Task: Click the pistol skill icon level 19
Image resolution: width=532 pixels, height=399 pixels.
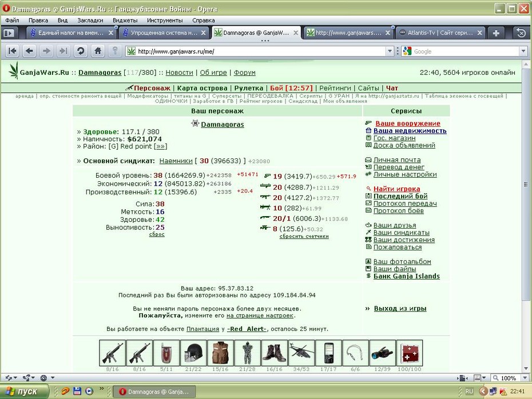Action: click(267, 176)
